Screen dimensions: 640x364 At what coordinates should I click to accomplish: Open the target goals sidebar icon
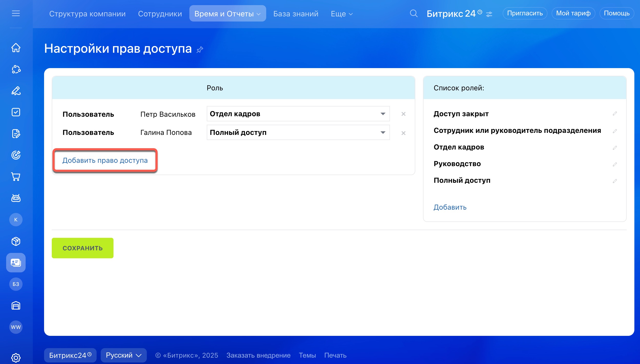16,155
